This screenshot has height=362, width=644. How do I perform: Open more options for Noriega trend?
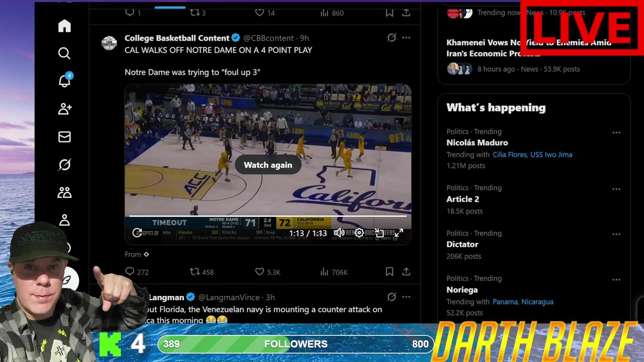(x=616, y=280)
